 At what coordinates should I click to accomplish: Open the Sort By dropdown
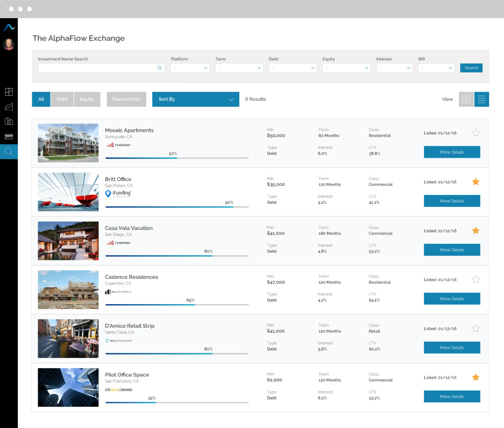(195, 99)
